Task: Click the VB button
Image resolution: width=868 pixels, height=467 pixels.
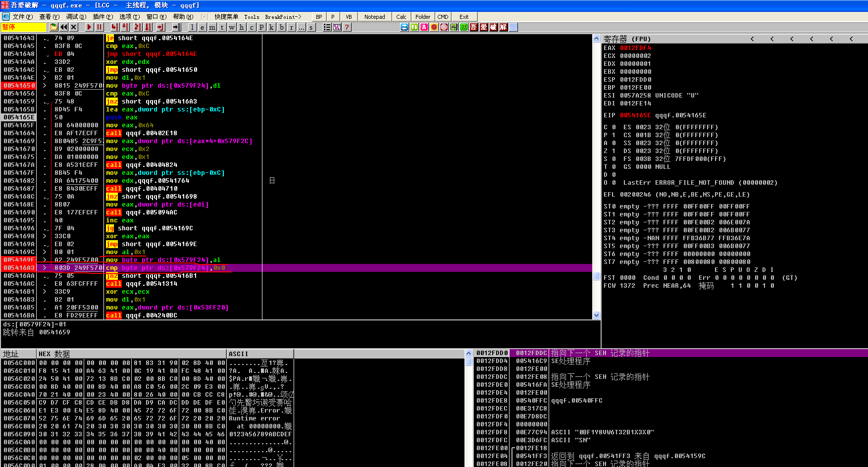Action: [349, 17]
